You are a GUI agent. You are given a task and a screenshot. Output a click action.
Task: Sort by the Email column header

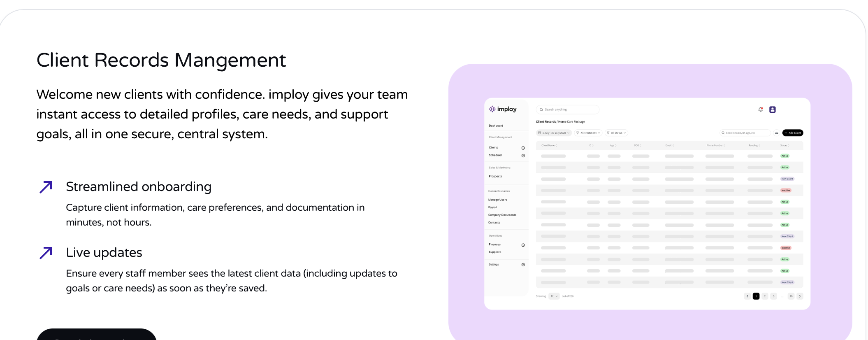pyautogui.click(x=670, y=145)
